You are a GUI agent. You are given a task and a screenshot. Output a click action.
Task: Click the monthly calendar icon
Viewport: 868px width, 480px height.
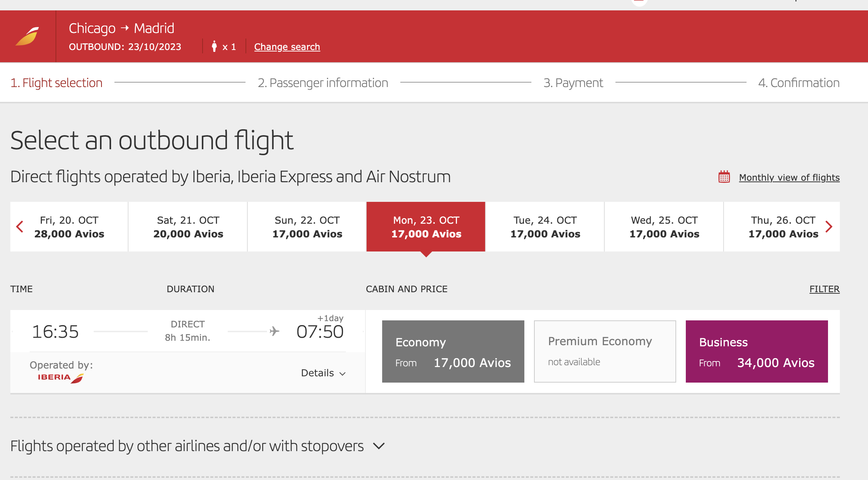pos(724,177)
